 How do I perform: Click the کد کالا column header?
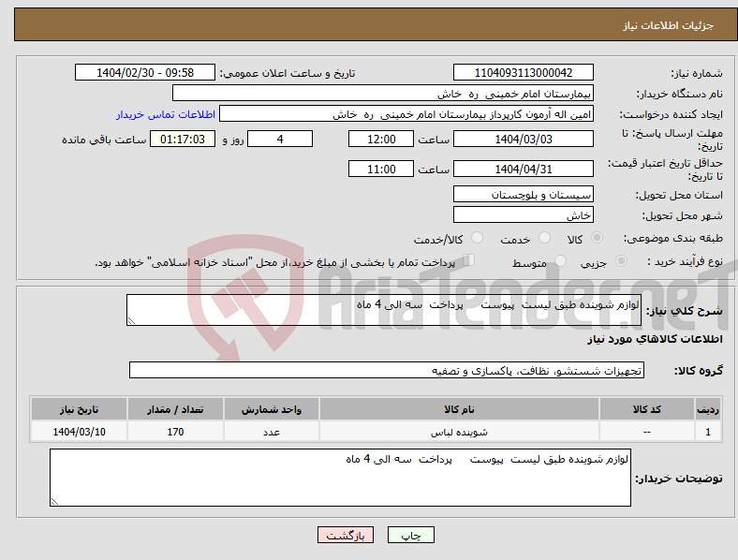[x=647, y=409]
